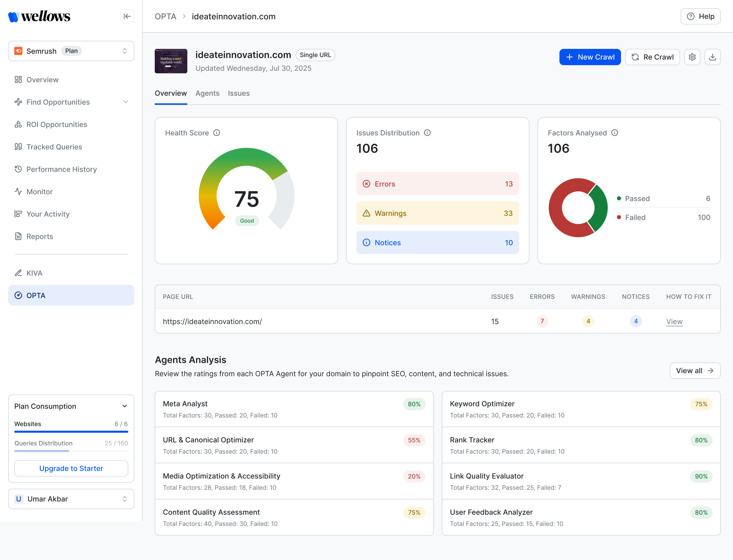This screenshot has height=560, width=733.
Task: Click the Websites usage progress bar
Action: coord(71,432)
